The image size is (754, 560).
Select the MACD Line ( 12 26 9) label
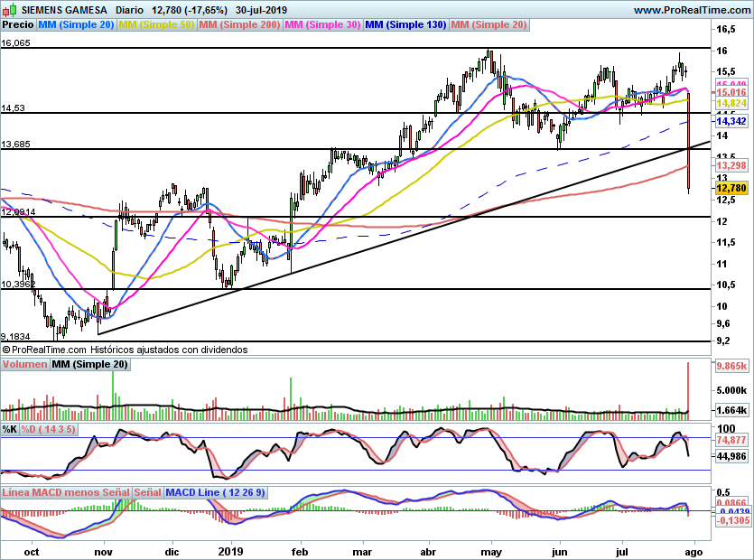coord(215,492)
